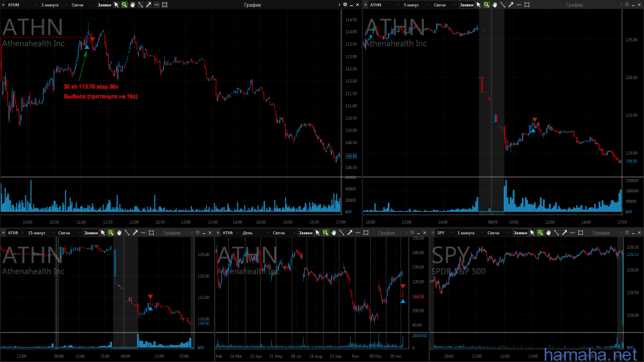The width and height of the screenshot is (644, 362).
Task: Select rectangle tool in daily ATHN chart
Action: pos(366,233)
